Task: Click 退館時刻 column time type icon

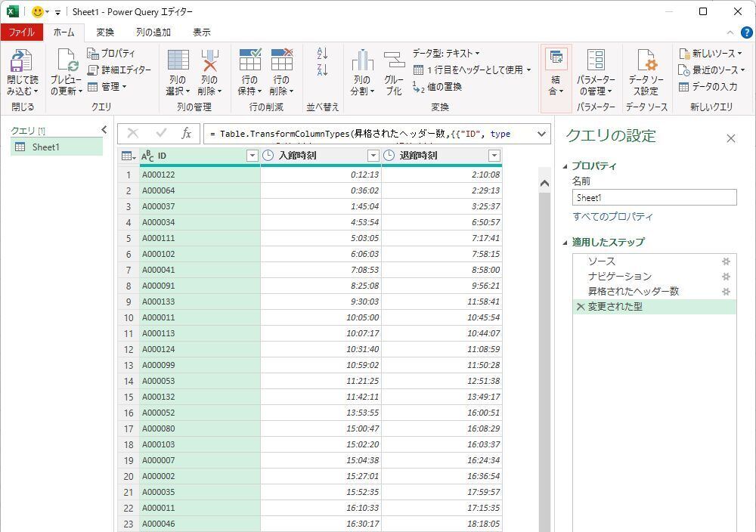Action: (389, 156)
